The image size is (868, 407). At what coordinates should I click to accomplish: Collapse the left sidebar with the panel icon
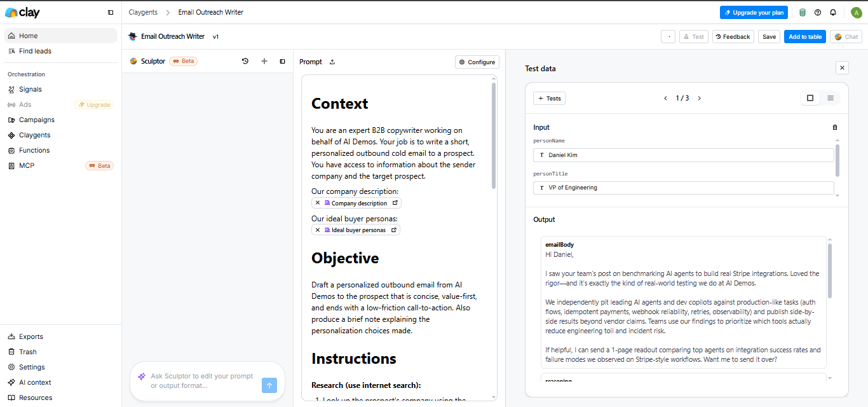(x=111, y=12)
